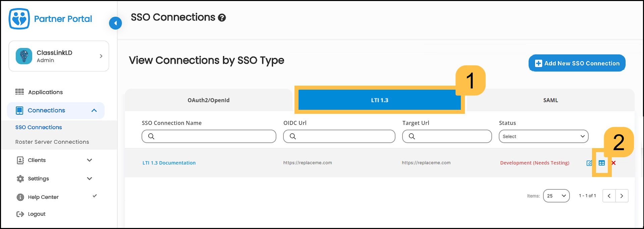Screen dimensions: 644x229
Task: Click the ClassLinkLD avatar image
Action: coord(24,56)
